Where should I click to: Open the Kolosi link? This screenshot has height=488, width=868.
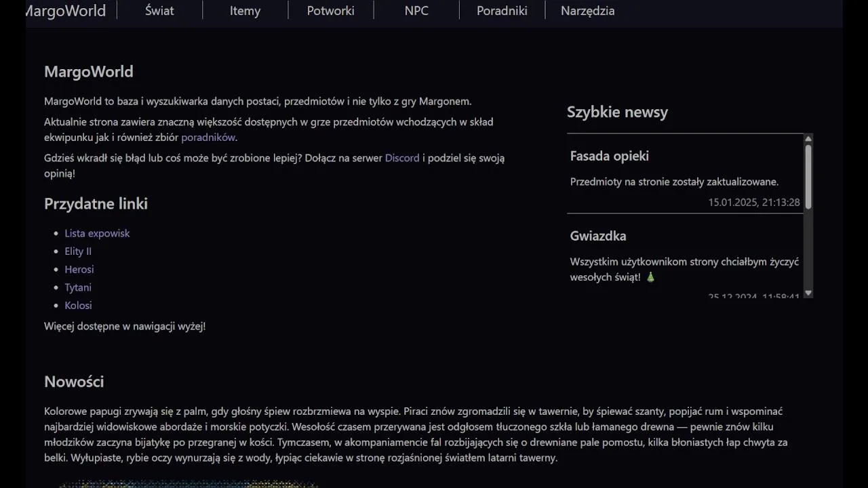click(x=78, y=306)
